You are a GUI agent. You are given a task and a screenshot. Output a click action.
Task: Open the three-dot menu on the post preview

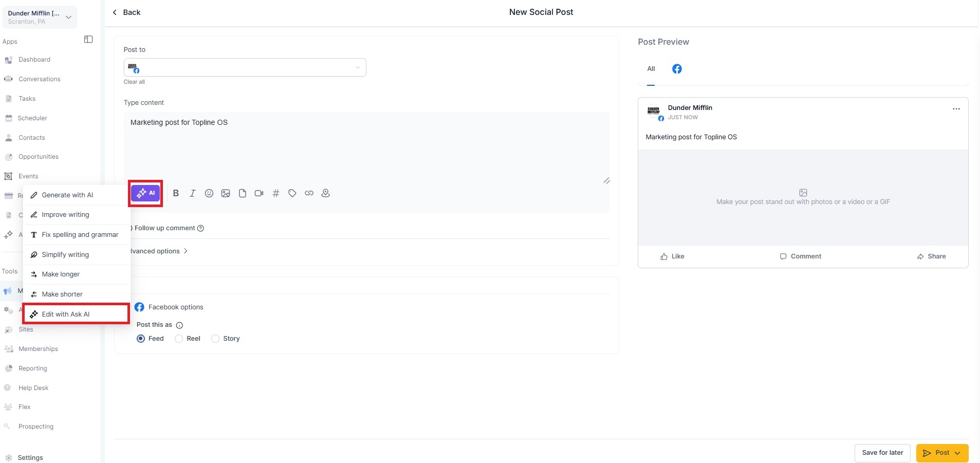coord(956,109)
